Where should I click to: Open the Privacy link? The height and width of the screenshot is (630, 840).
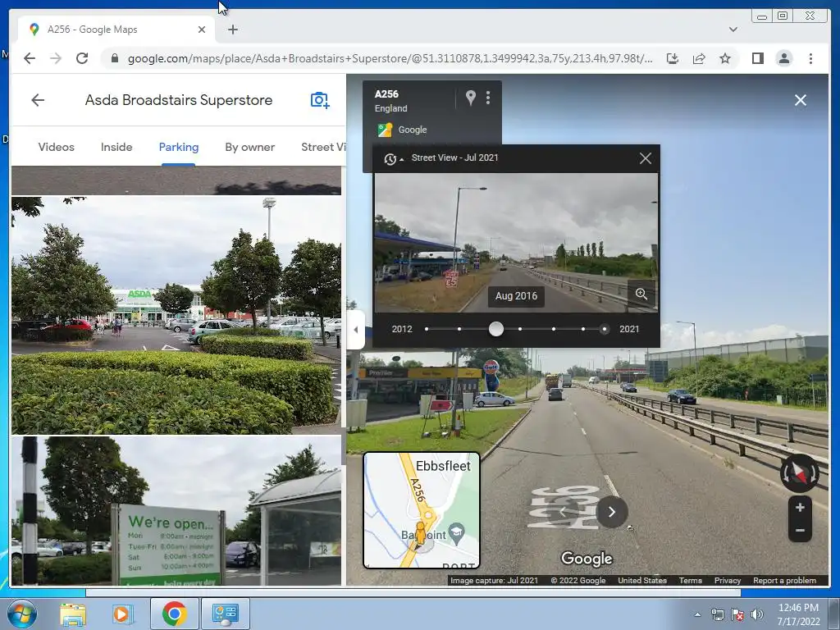pyautogui.click(x=727, y=580)
